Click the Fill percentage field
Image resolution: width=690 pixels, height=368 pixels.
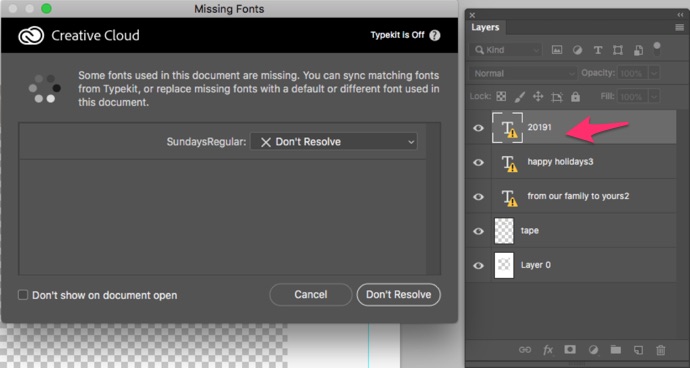pos(633,96)
